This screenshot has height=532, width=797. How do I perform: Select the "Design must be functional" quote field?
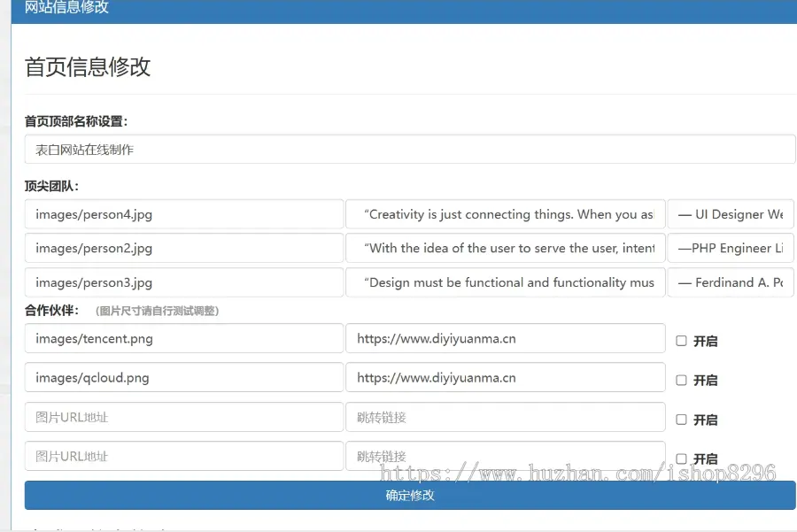(x=505, y=282)
